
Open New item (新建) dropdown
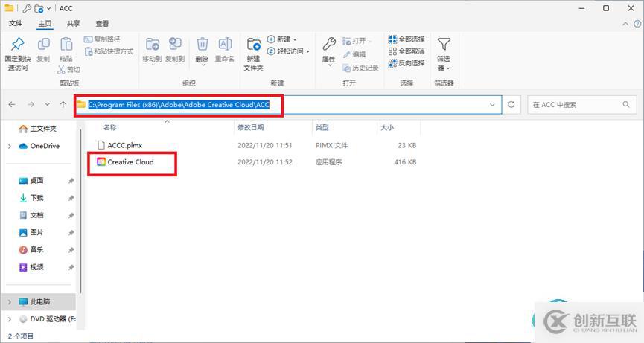click(x=282, y=39)
